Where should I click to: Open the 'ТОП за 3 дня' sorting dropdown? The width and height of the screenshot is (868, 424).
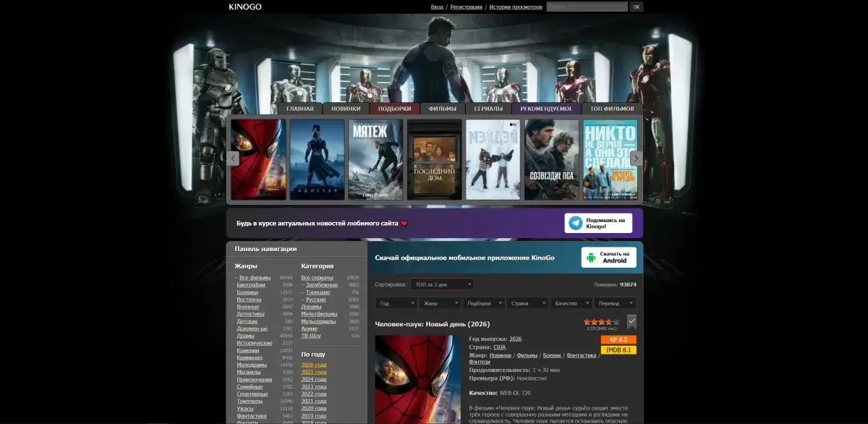click(x=442, y=284)
